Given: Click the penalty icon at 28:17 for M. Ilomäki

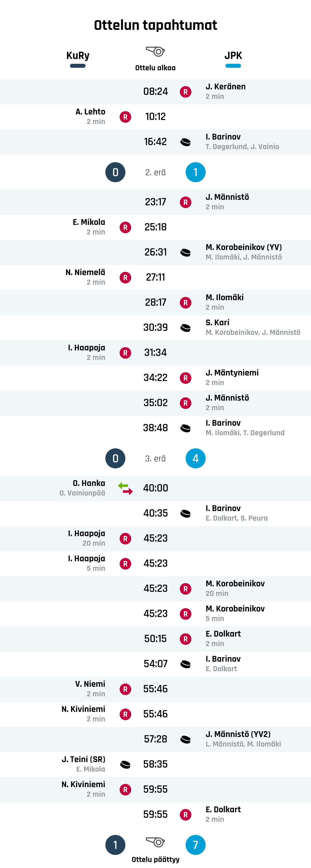Looking at the screenshot, I should point(185,302).
